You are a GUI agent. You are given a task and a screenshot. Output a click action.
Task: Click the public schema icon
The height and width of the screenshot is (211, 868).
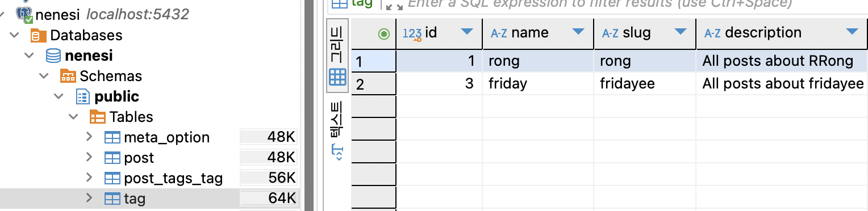[x=83, y=96]
